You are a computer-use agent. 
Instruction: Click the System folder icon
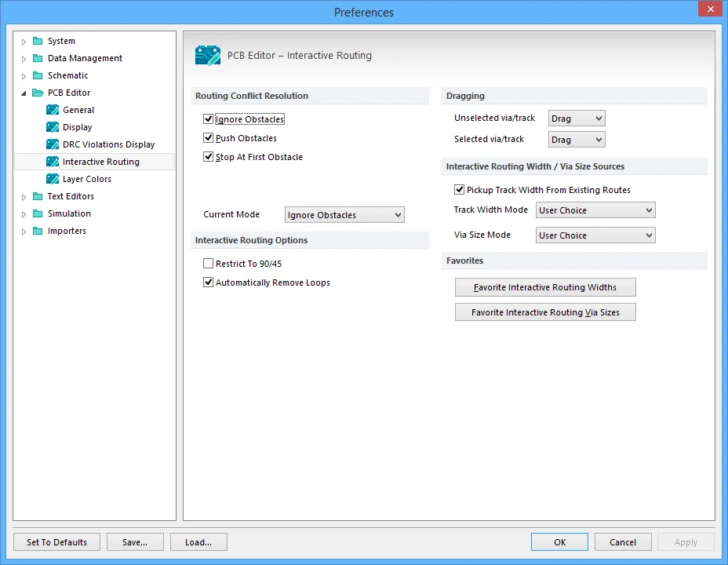coord(38,41)
